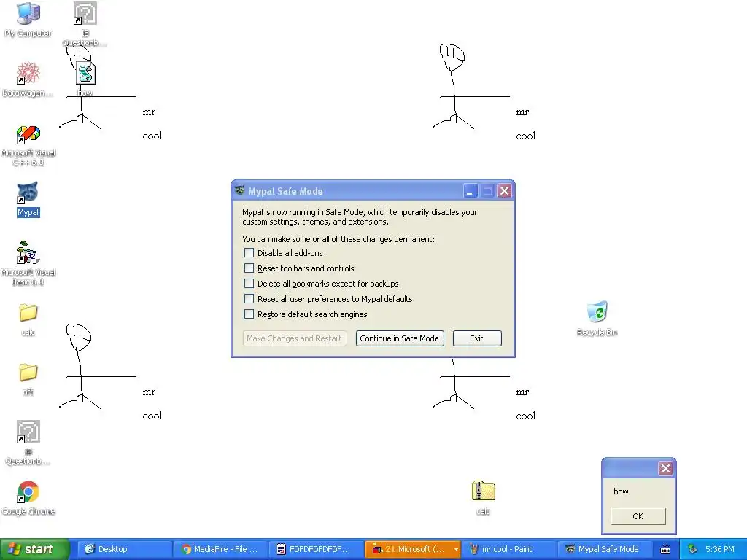Select the IB Questionb shortcut beside My Computer
The image size is (747, 560).
click(x=85, y=14)
